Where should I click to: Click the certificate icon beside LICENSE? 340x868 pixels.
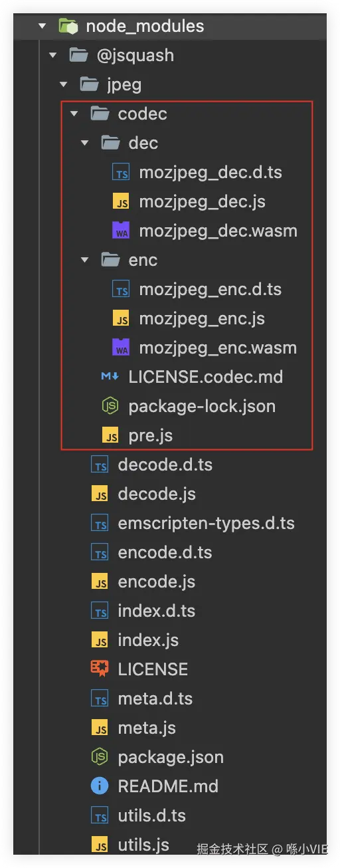point(100,669)
